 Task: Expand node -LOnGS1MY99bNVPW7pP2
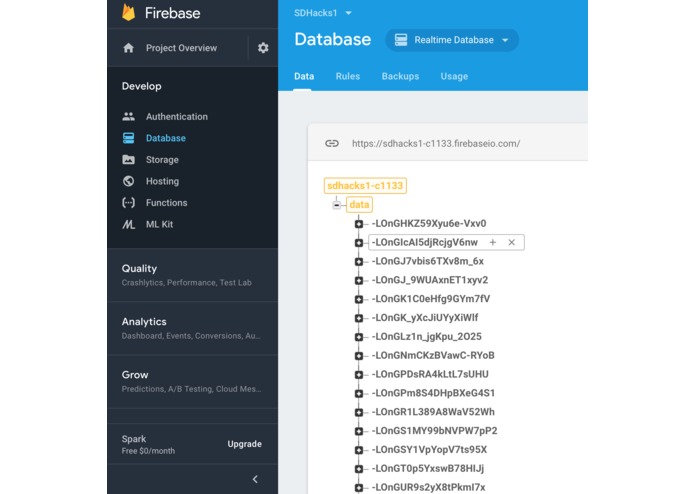[x=359, y=431]
